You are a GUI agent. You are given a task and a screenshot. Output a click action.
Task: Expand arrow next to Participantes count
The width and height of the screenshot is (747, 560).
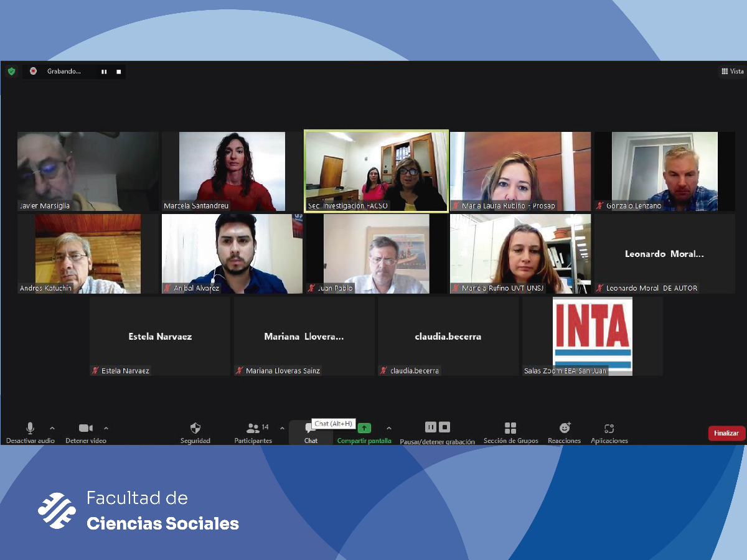[x=282, y=428]
